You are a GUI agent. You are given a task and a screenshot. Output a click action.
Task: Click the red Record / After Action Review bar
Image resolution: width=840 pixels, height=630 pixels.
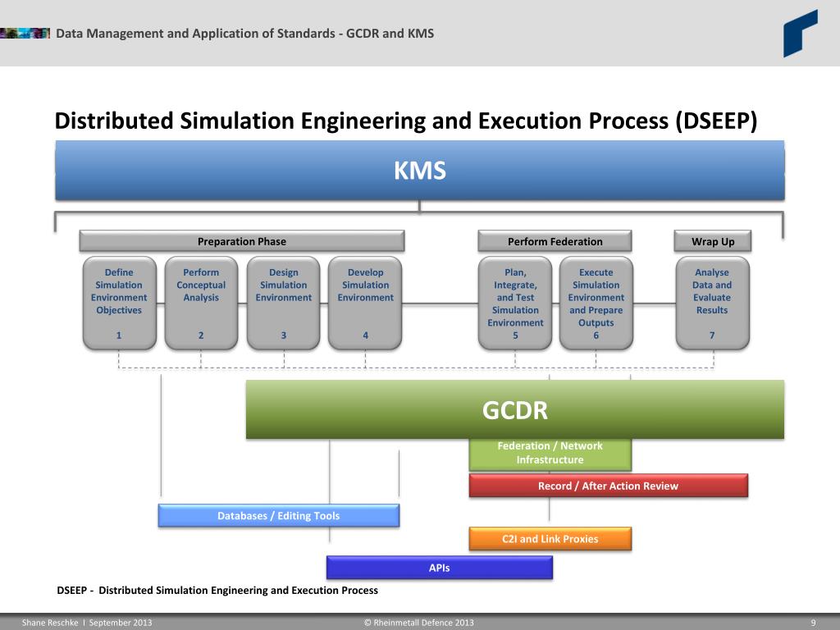tap(608, 486)
